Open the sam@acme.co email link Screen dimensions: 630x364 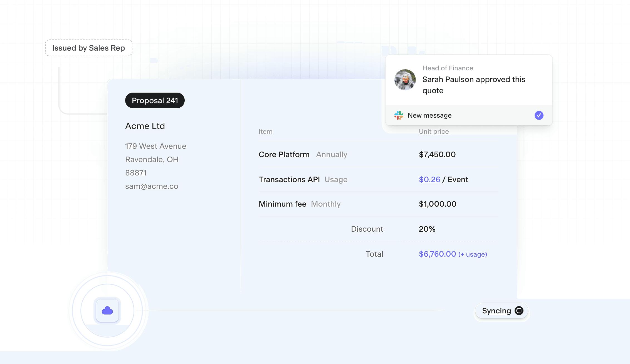click(x=152, y=186)
